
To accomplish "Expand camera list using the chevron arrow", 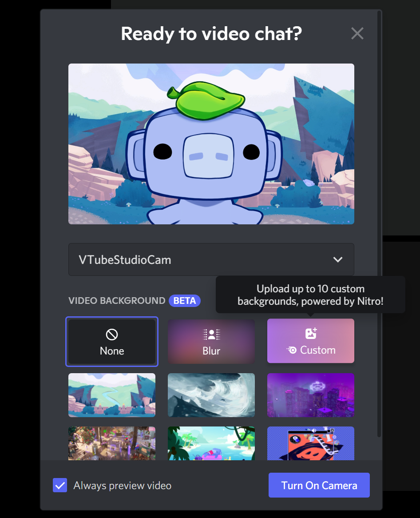I will coord(338,259).
